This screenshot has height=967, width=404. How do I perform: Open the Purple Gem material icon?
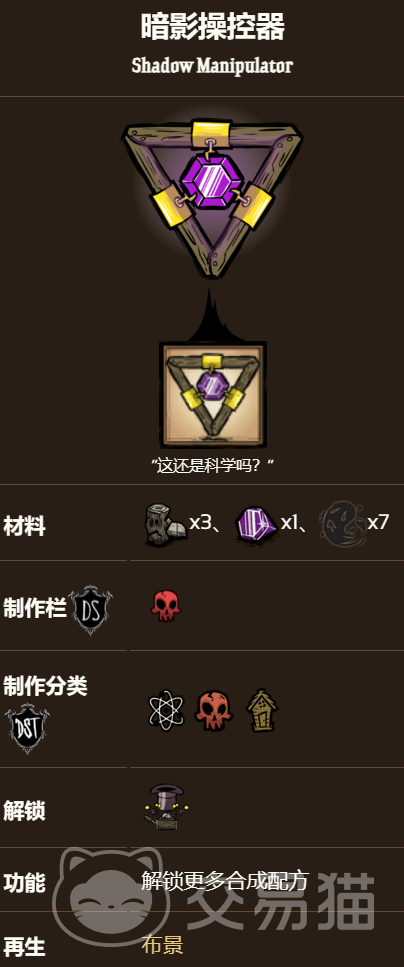[x=256, y=525]
